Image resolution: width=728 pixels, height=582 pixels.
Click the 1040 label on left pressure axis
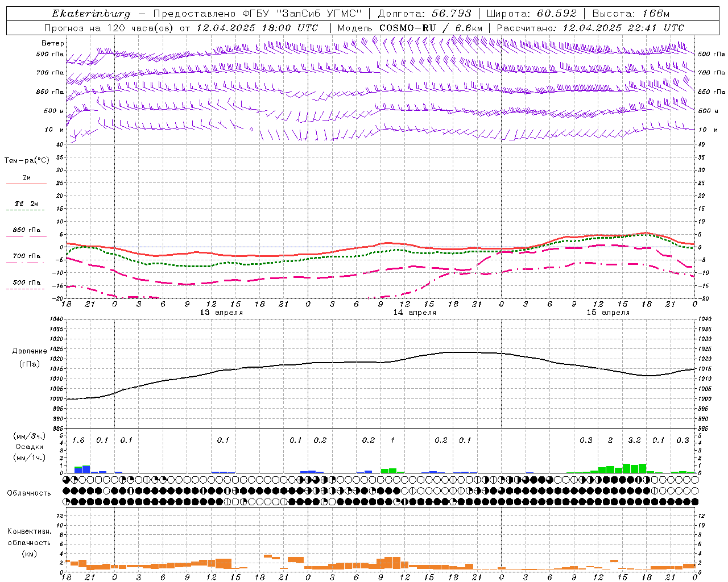[x=55, y=319]
